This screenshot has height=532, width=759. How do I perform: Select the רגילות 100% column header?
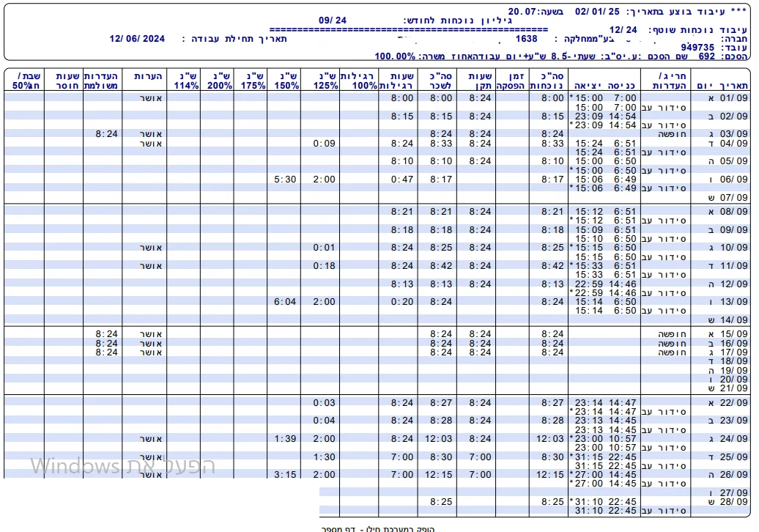(358, 81)
